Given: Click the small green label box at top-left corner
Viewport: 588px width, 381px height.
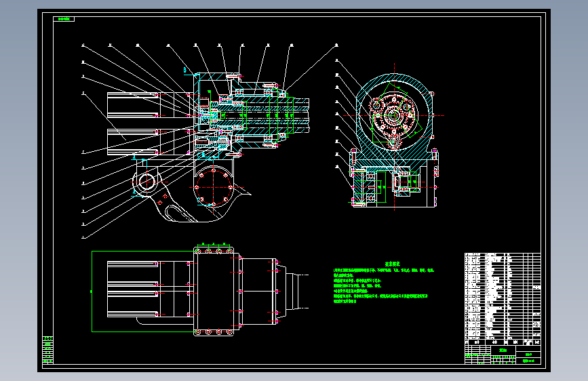Looking at the screenshot, I should tap(64, 19).
